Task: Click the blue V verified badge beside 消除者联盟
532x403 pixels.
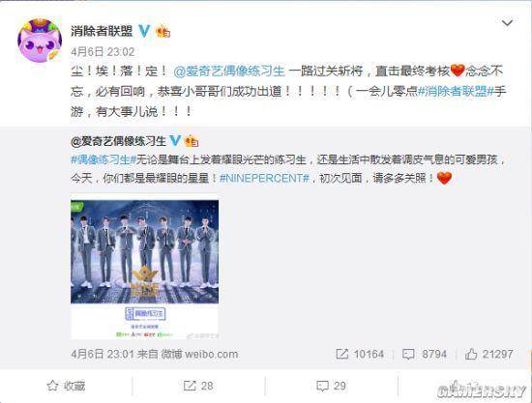Action: pos(144,31)
